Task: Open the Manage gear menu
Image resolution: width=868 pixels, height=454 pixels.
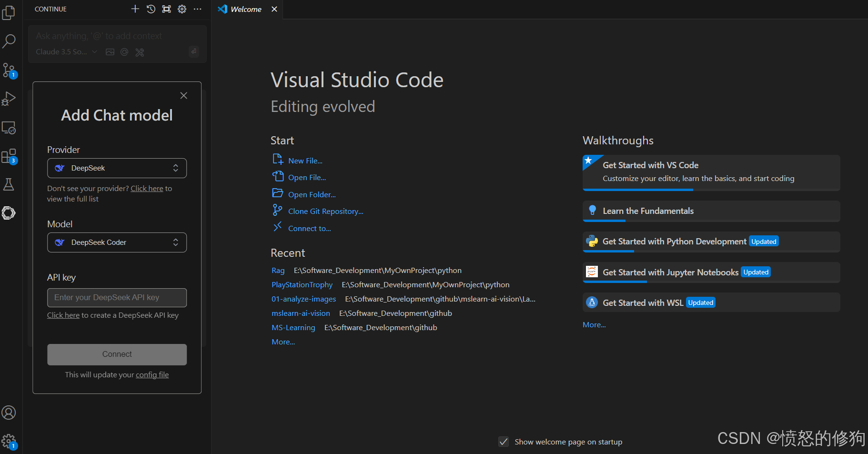Action: tap(9, 441)
